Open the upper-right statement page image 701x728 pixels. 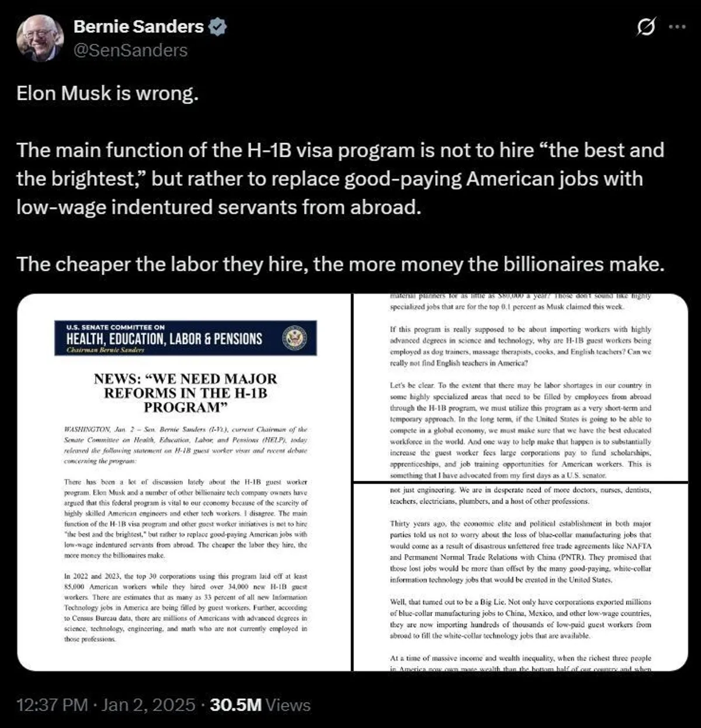[x=520, y=388]
